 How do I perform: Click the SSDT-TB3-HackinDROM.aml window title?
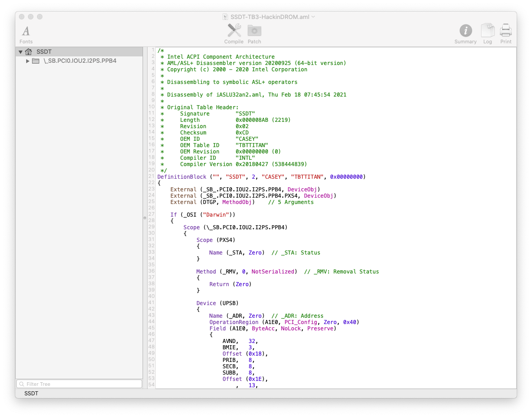[x=270, y=17]
